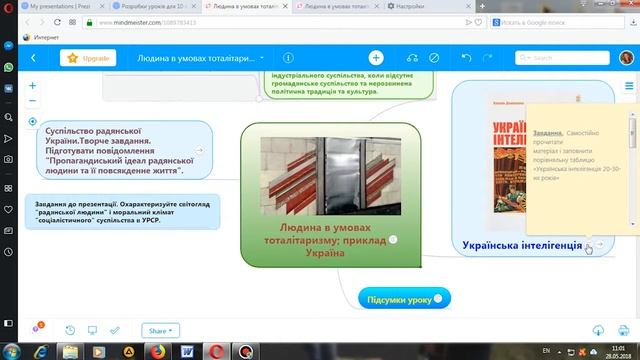Open map info icon
Viewport: 640px width, 360px height.
tap(288, 58)
